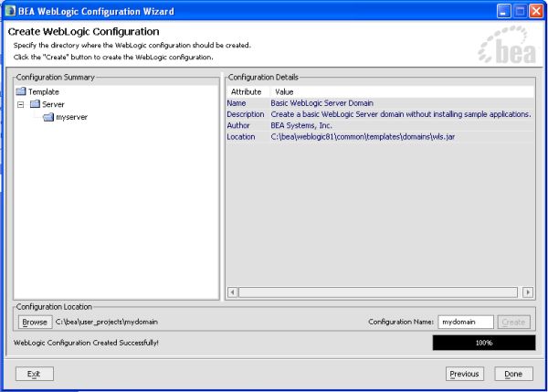Viewport: 548px width, 392px height.
Task: Click the horizontal scrollbar track in Configuration Details
Action: pyautogui.click(x=378, y=292)
